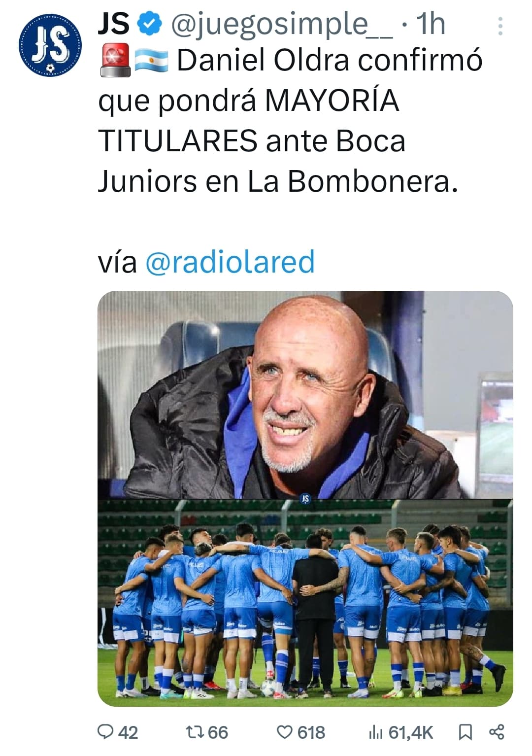Open the coach photo at top of media

[x=305, y=394]
